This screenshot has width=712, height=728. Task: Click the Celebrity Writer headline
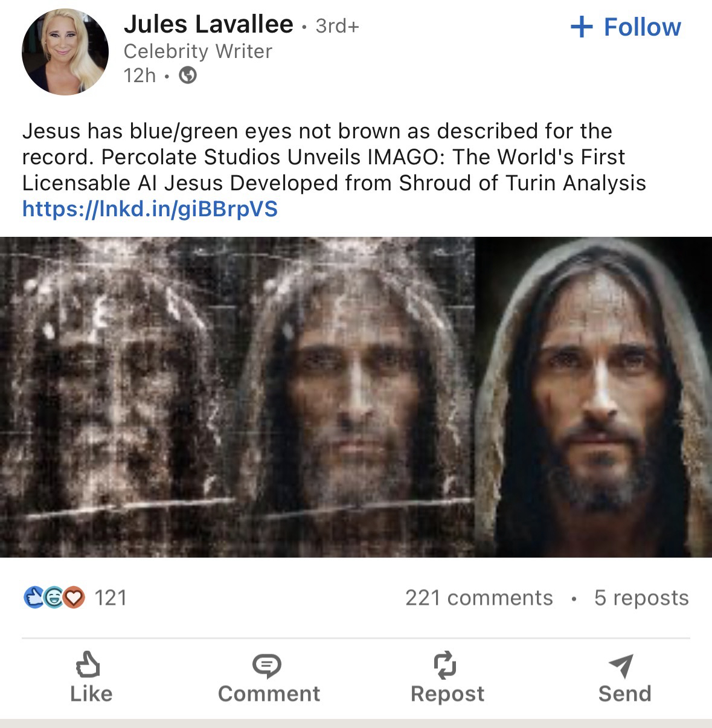[x=198, y=51]
